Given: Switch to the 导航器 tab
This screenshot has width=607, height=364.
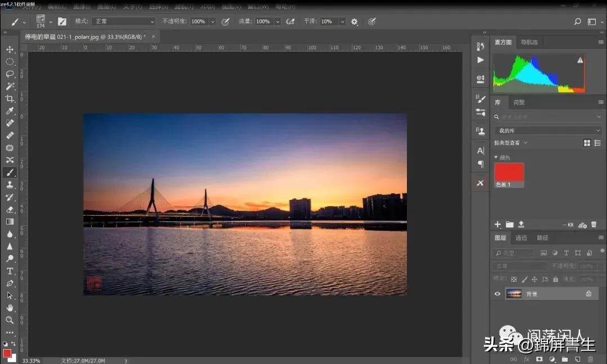Looking at the screenshot, I should (x=529, y=42).
